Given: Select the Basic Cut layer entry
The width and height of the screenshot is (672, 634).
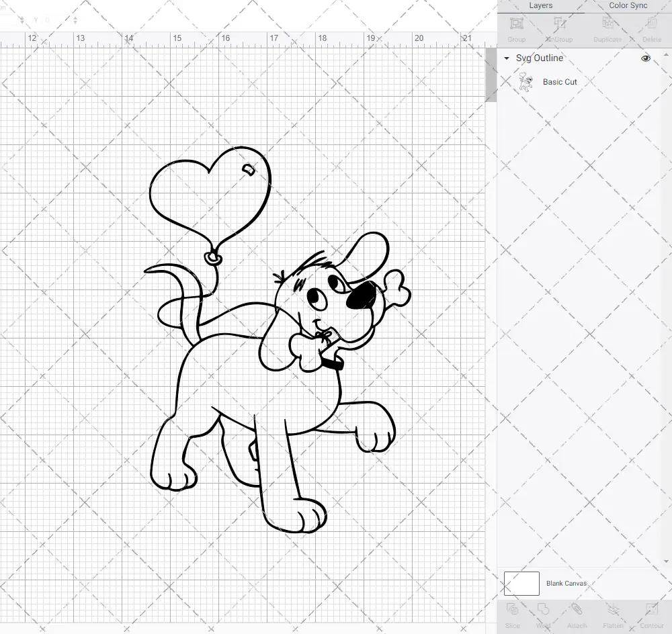Looking at the screenshot, I should click(560, 81).
